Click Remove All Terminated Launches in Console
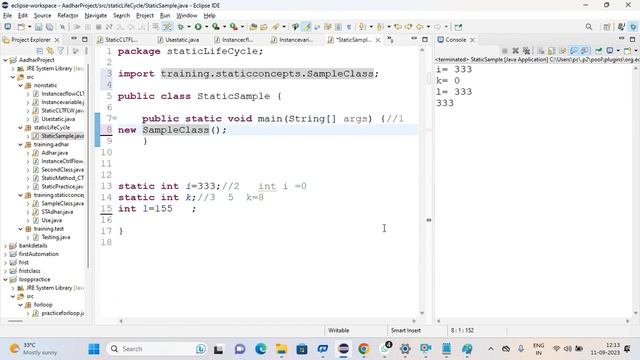640x360 pixels. coord(527,51)
